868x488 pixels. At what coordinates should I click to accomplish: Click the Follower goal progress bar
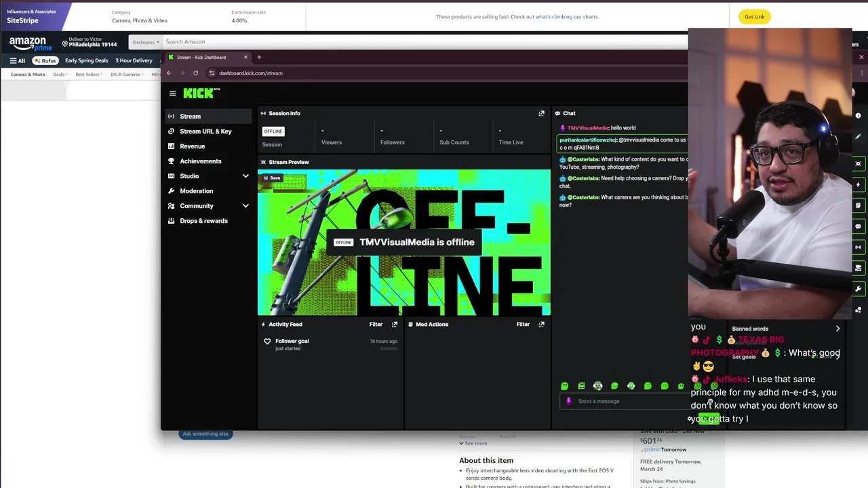389,348
